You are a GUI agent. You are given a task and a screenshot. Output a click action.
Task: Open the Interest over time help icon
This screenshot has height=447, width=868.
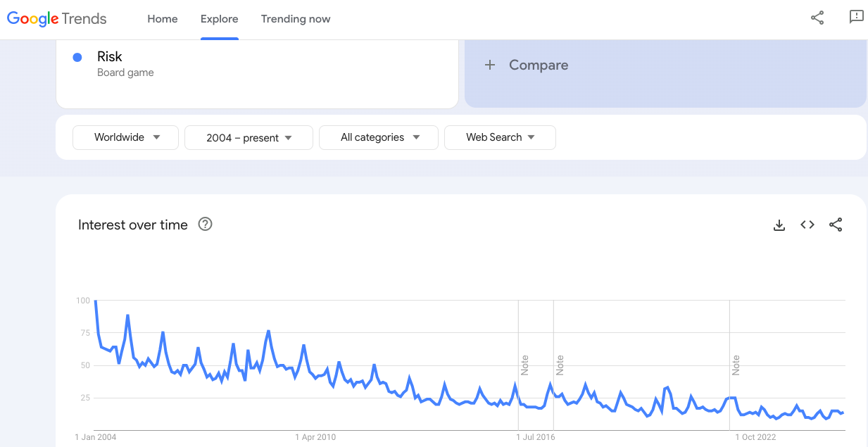tap(206, 225)
